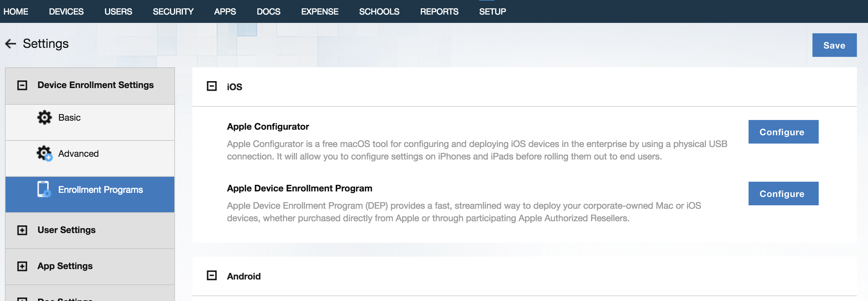Image resolution: width=868 pixels, height=301 pixels.
Task: Expand the User Settings section
Action: click(22, 230)
